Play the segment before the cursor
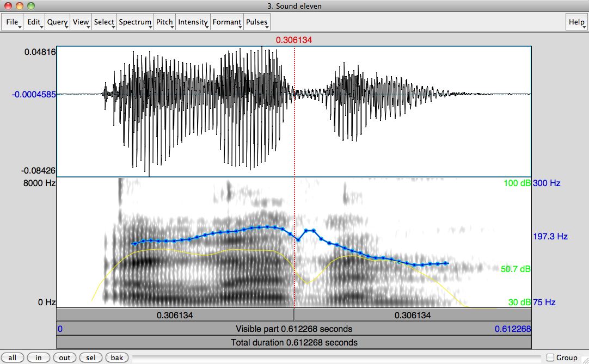Screen dimensions: 589x364 (175, 315)
